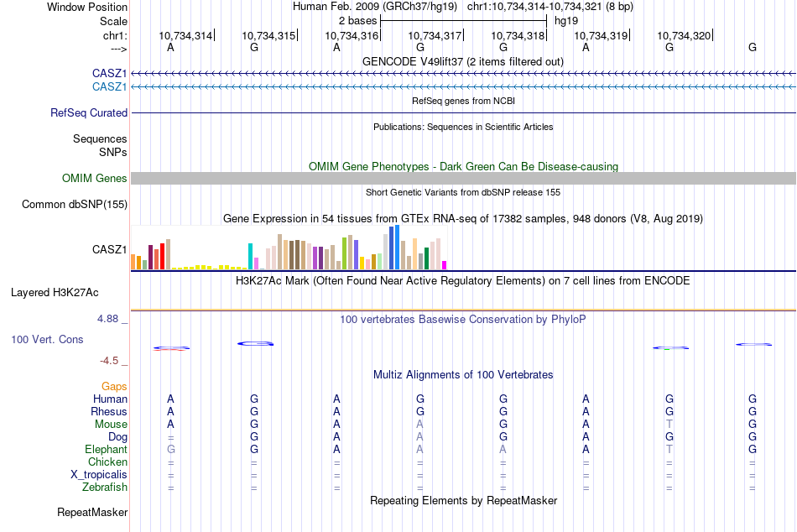Click the 4.88 upper scale value
797x532 pixels.
tap(107, 319)
